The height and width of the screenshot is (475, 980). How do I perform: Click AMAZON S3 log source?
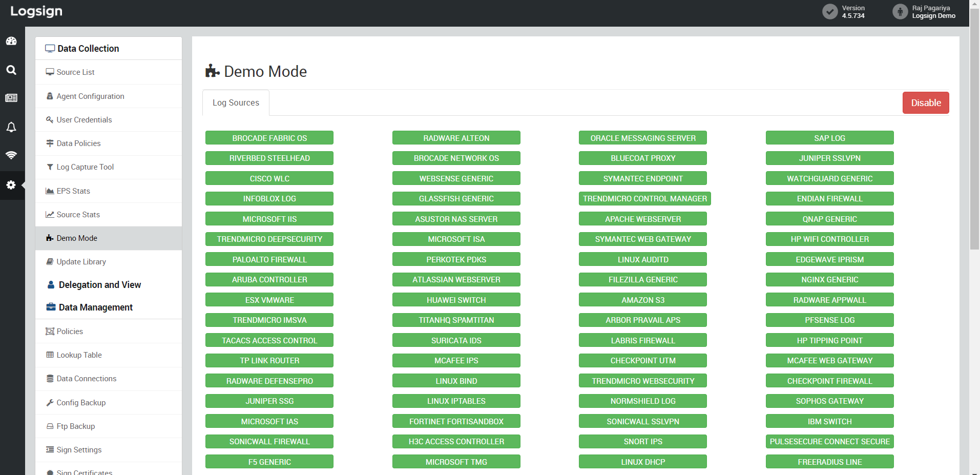[643, 300]
